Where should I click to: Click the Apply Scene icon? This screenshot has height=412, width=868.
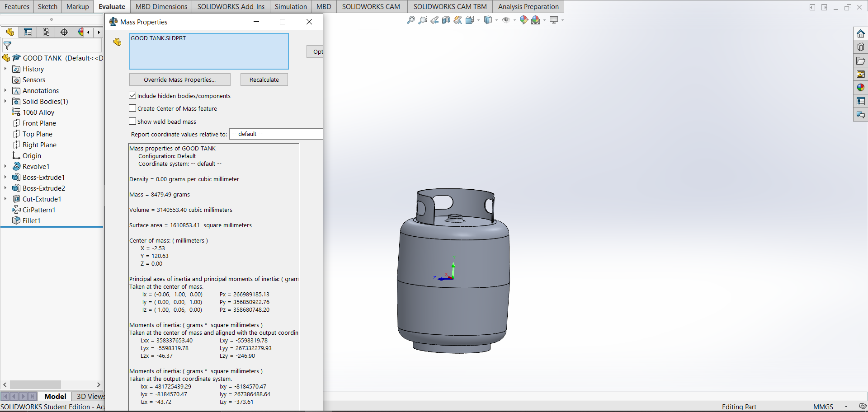pos(536,20)
